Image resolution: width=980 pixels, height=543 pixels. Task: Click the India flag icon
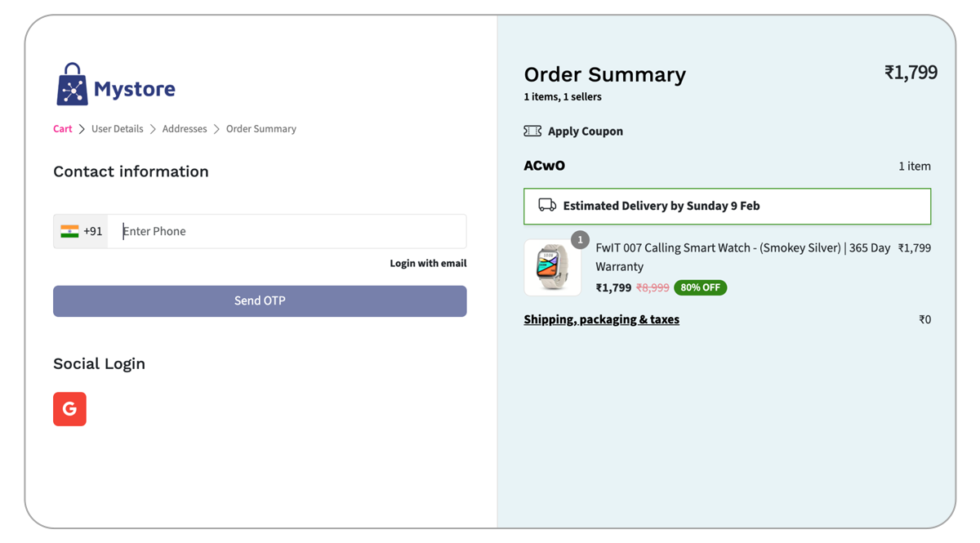pyautogui.click(x=69, y=231)
